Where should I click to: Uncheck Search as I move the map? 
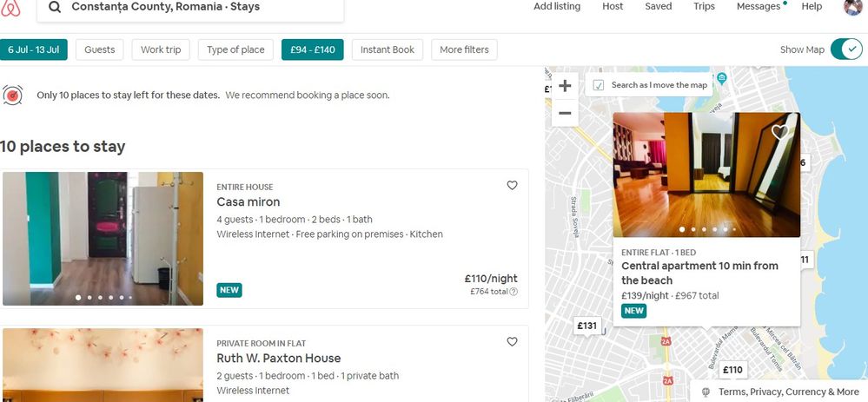tap(599, 85)
